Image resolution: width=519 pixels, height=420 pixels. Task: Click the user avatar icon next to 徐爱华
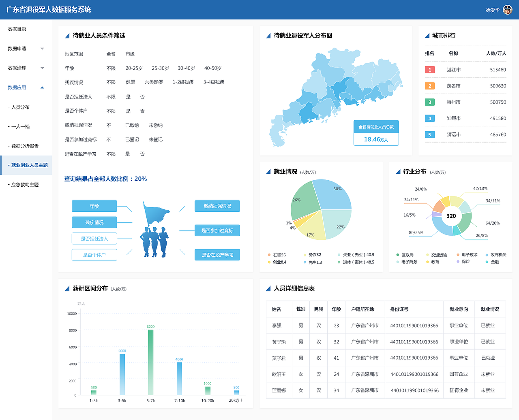pos(507,10)
